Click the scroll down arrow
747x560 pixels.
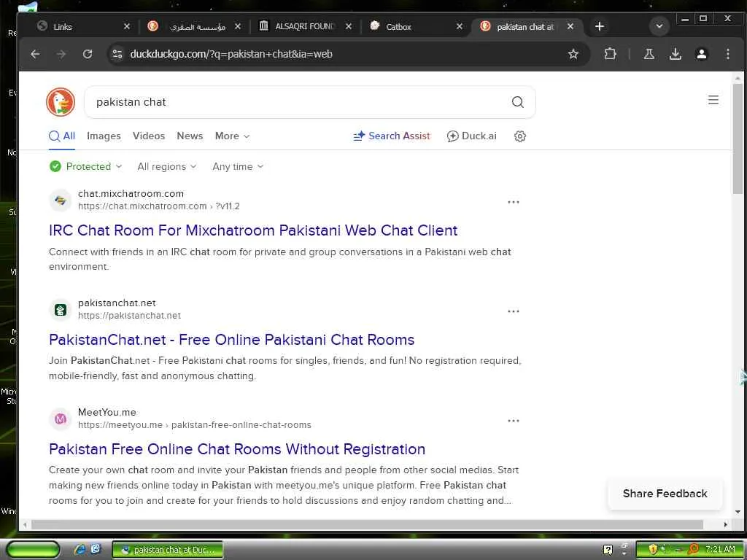[738, 512]
